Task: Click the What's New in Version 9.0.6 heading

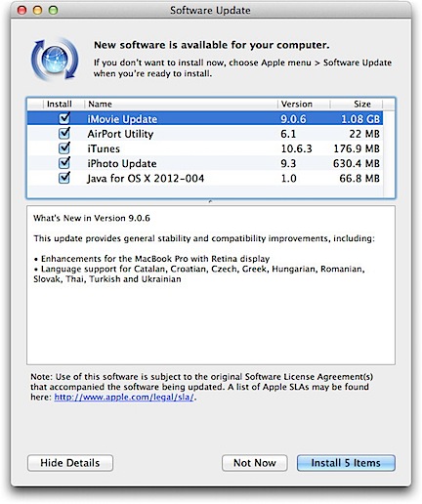Action: tap(92, 218)
